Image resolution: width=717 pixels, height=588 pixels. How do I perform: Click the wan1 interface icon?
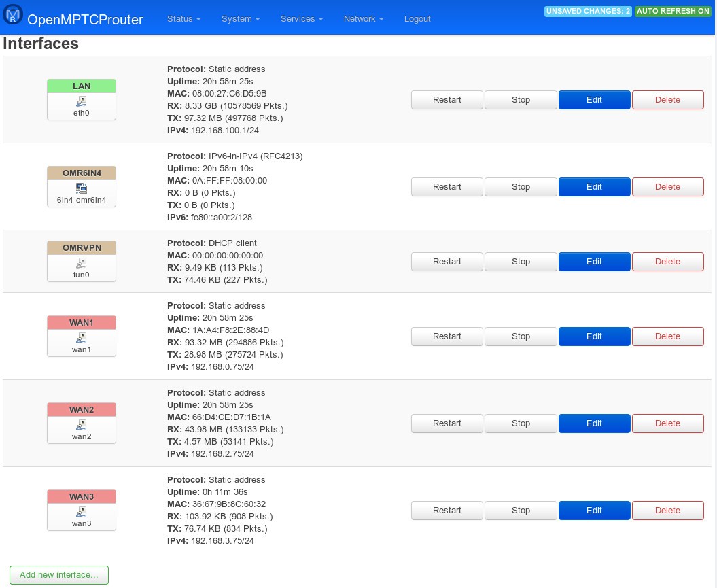(x=82, y=337)
